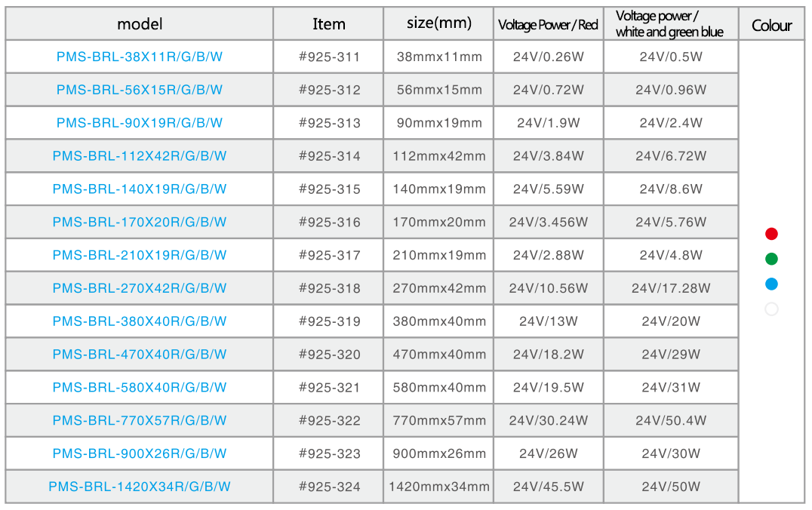Click the red colour dot
The image size is (812, 510).
click(x=771, y=234)
